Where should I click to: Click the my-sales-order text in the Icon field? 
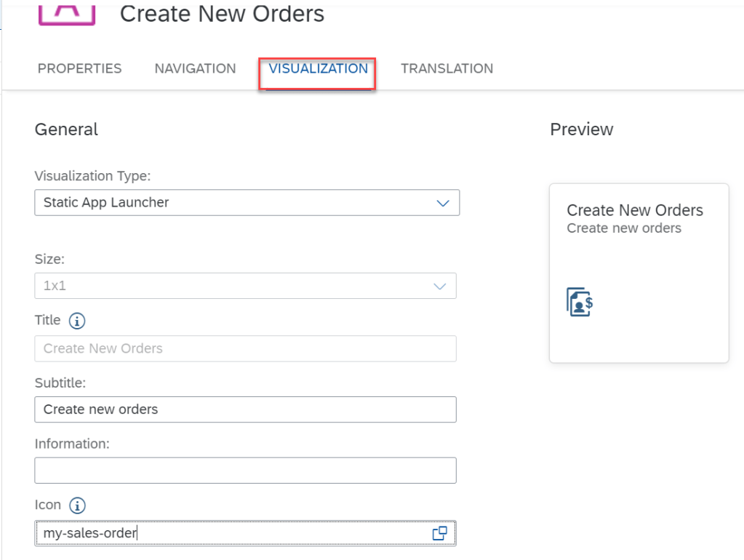90,533
